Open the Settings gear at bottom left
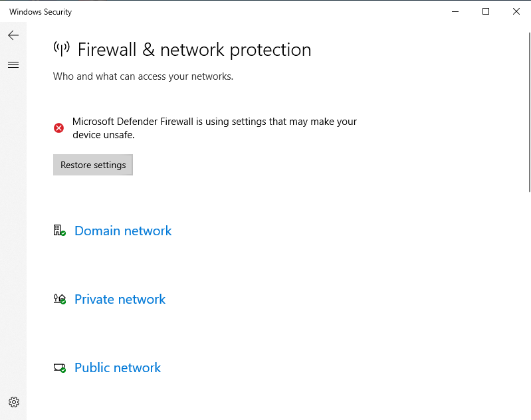This screenshot has width=531, height=420. click(14, 402)
